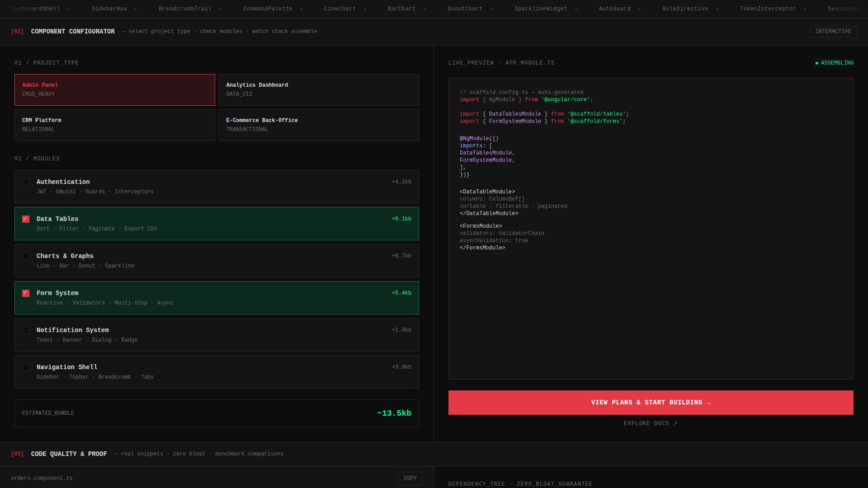Choose Analytics Dashboard project type

(x=319, y=90)
